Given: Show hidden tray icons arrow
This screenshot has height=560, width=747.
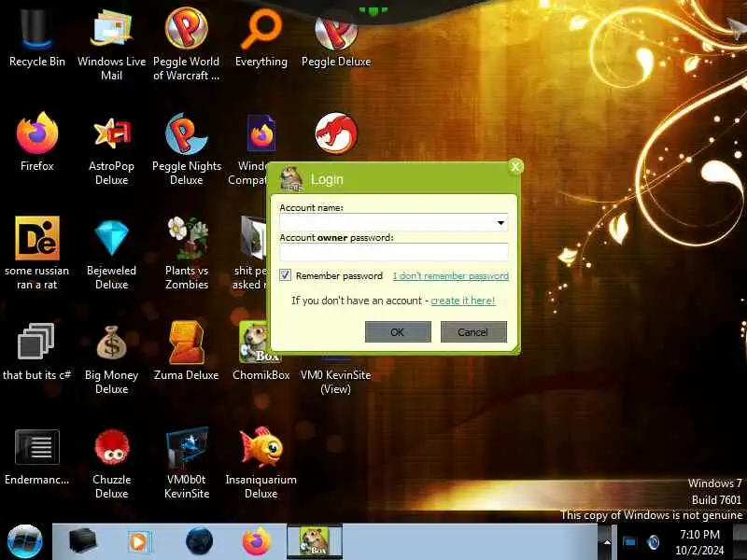Looking at the screenshot, I should 607,542.
